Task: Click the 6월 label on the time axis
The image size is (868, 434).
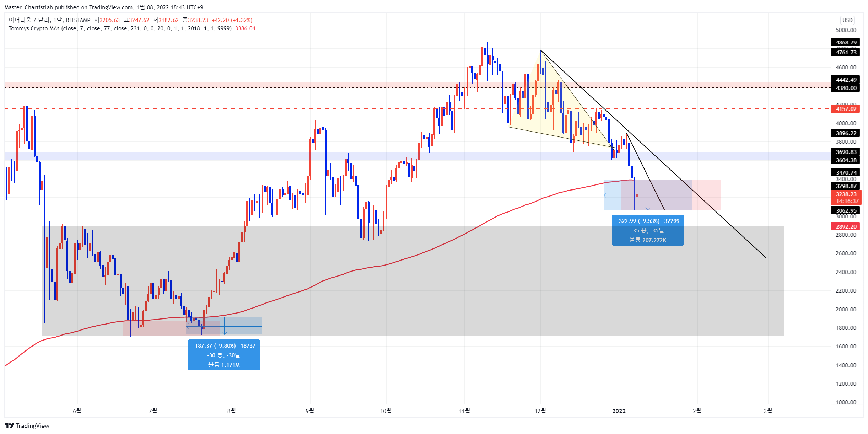Action: coord(77,411)
